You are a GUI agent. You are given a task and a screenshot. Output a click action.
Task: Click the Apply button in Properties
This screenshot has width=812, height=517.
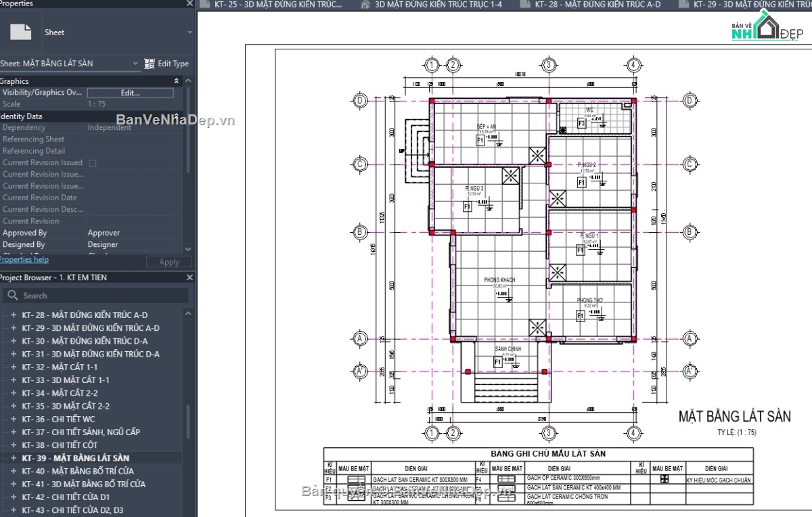click(x=169, y=262)
